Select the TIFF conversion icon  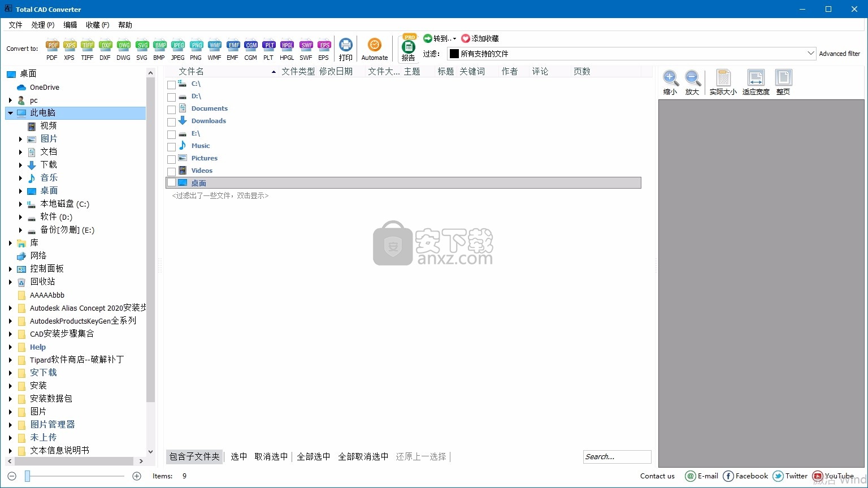click(87, 50)
